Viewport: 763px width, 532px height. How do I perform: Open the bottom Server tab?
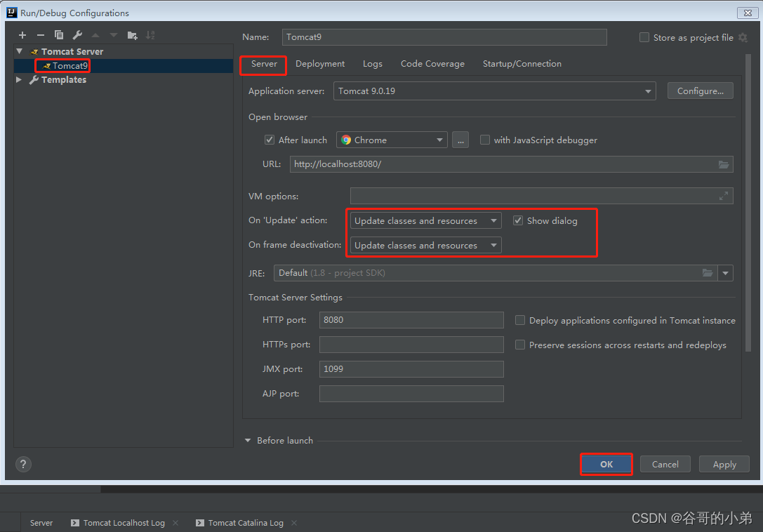(x=41, y=523)
